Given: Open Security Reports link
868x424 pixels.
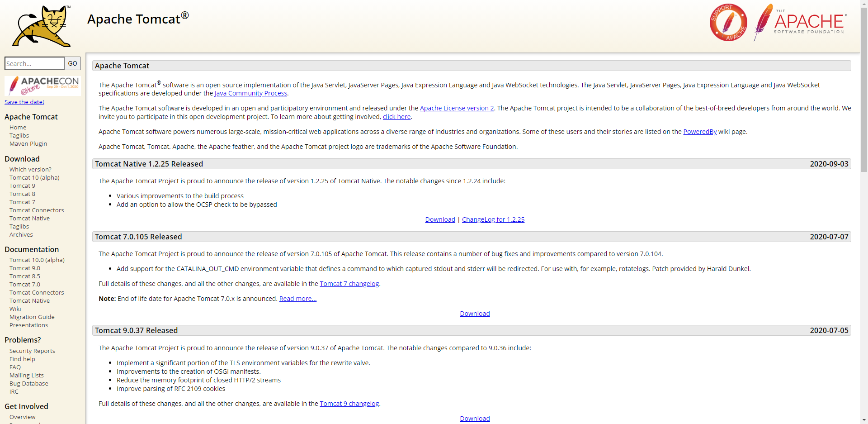Looking at the screenshot, I should 32,351.
